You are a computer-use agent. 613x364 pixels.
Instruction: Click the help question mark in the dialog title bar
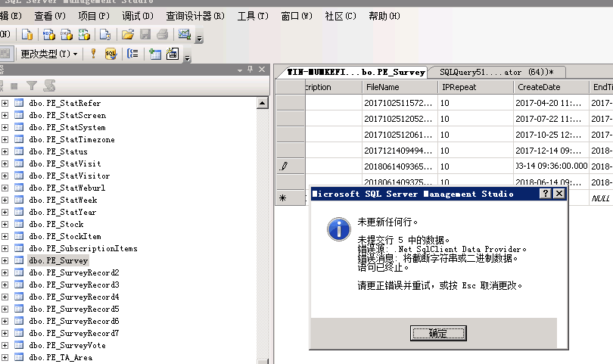[545, 194]
